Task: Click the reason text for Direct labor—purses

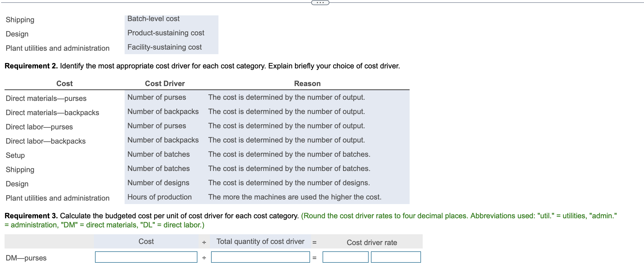Action: pos(286,126)
